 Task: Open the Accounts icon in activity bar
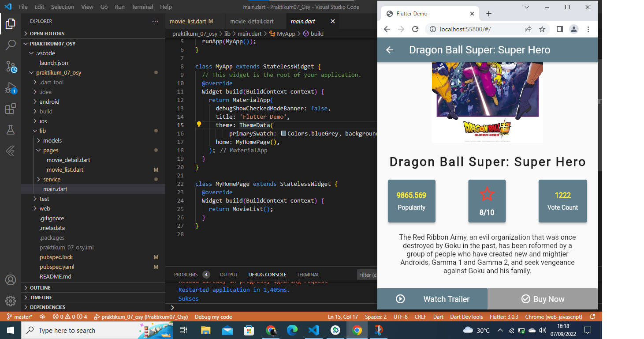[11, 280]
